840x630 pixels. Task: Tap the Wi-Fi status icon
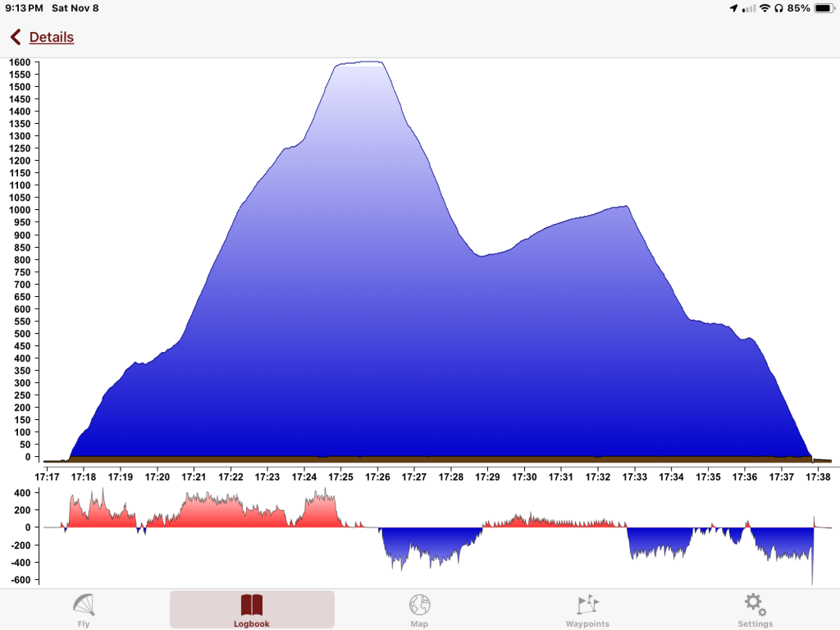[765, 8]
